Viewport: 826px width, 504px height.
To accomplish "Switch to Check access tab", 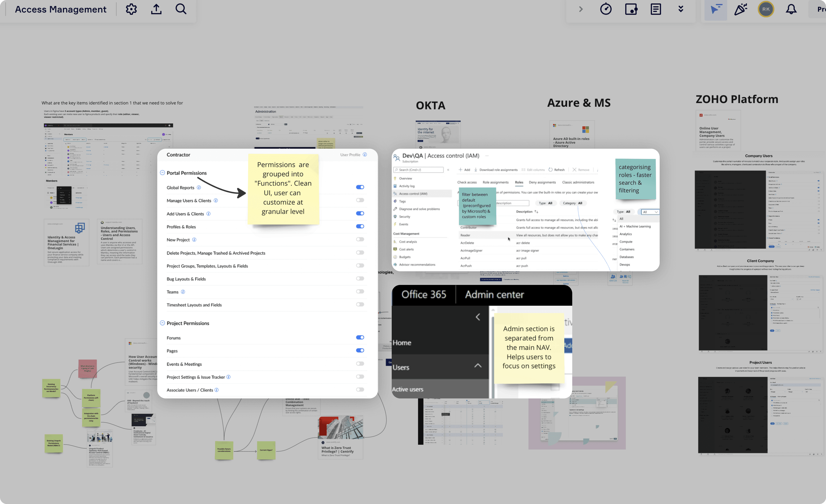I will click(x=467, y=182).
